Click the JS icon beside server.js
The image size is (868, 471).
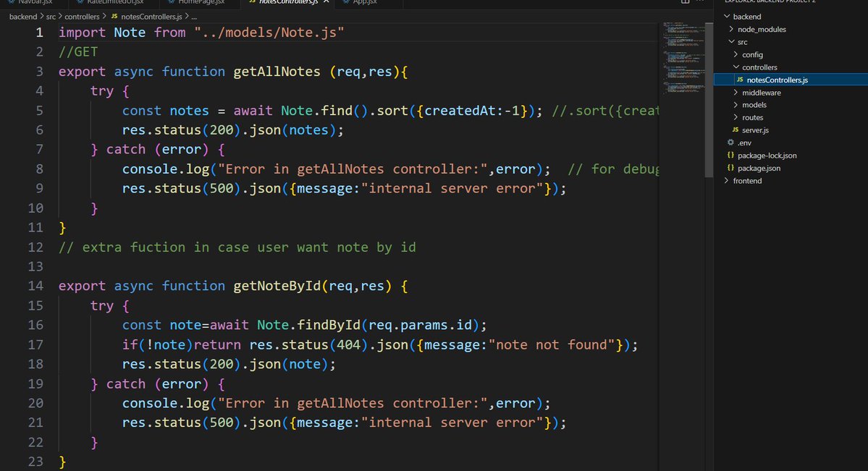(735, 130)
